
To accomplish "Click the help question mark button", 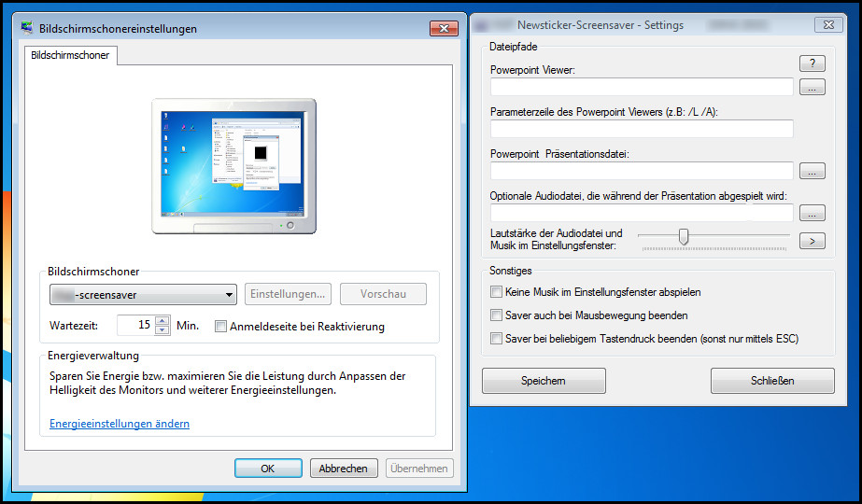I will click(812, 63).
